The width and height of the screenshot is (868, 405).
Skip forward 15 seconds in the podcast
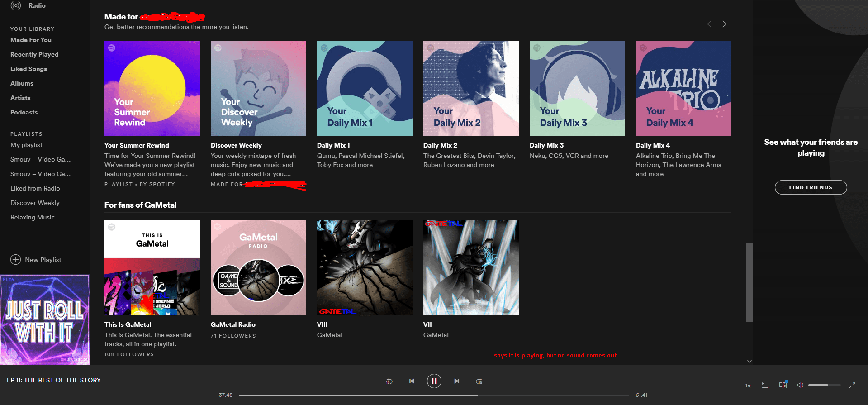click(x=479, y=381)
